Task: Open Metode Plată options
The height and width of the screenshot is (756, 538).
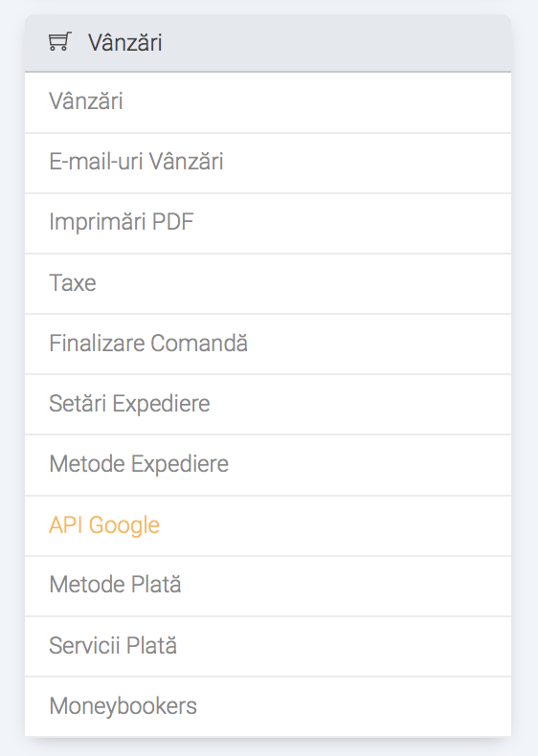Action: pos(268,586)
